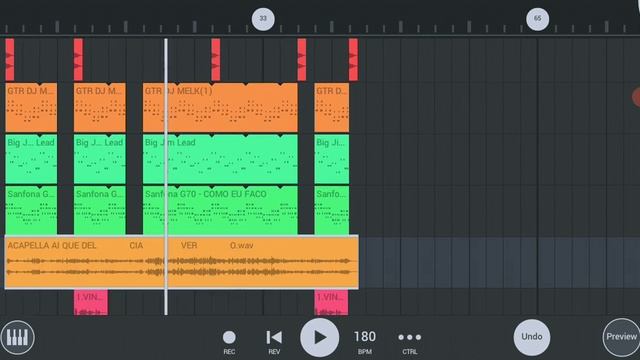Select the second Big J... Lead clip
This screenshot has width=640, height=360.
point(100,159)
